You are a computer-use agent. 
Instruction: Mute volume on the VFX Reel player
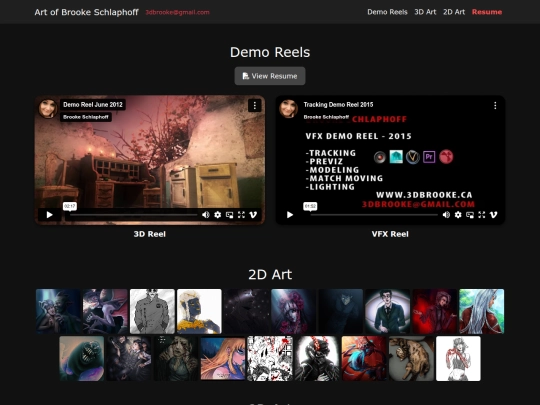[x=446, y=215]
